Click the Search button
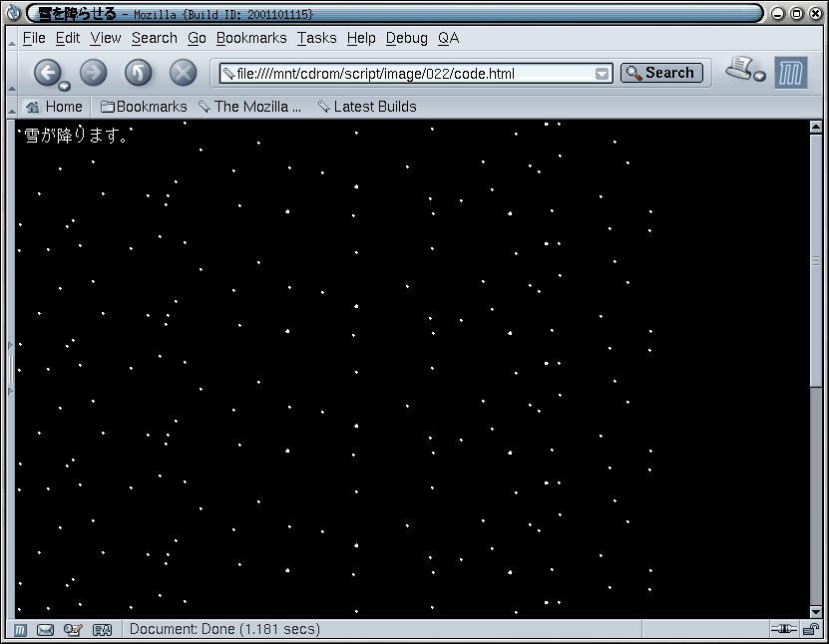This screenshot has width=829, height=644. click(661, 73)
